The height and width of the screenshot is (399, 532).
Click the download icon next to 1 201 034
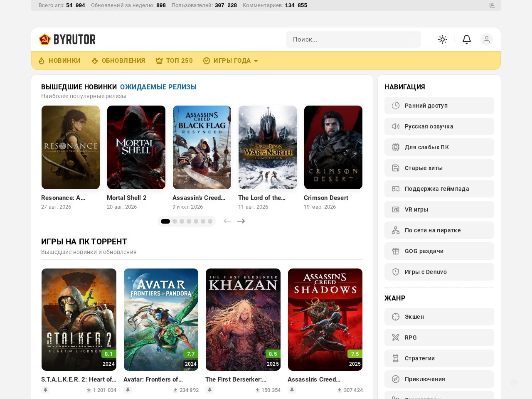(x=89, y=390)
